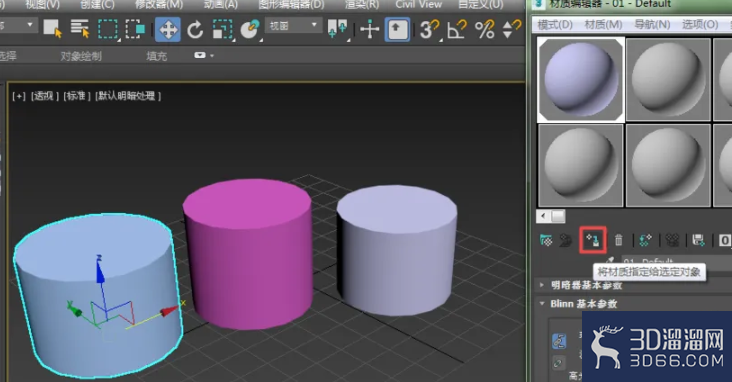Select the magenta cylinder in viewport
Image resolution: width=732 pixels, height=382 pixels.
tap(248, 255)
